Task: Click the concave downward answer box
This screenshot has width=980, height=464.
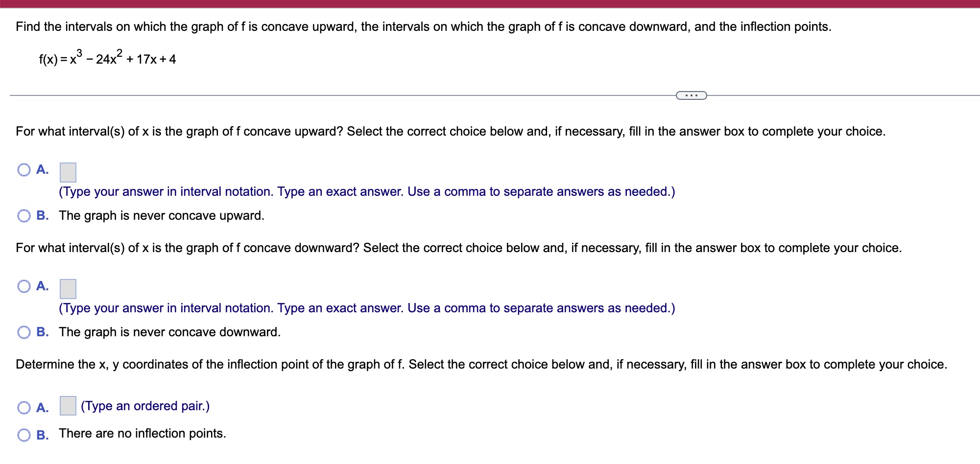Action: coord(68,289)
